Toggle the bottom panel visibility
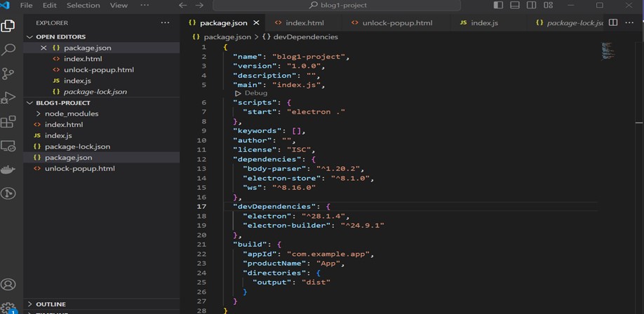Viewport: 644px width, 314px height. 514,5
